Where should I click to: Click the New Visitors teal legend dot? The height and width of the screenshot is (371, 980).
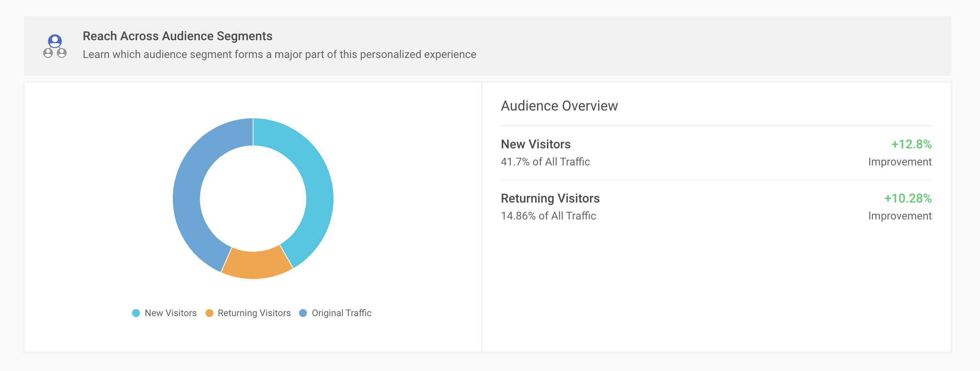click(136, 313)
